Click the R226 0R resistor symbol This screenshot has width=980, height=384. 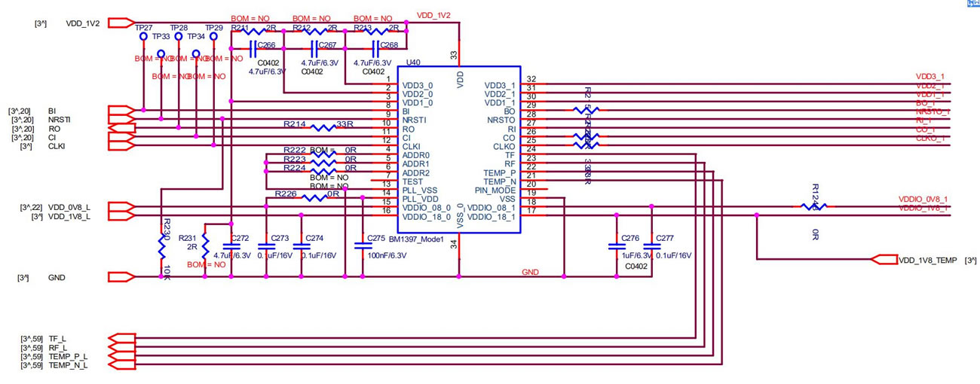(x=314, y=198)
